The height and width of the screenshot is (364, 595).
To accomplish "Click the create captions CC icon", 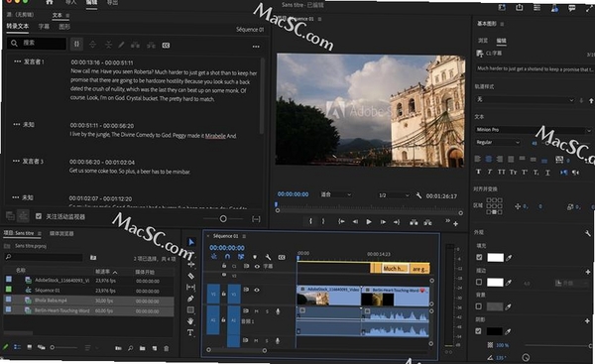I will (166, 46).
